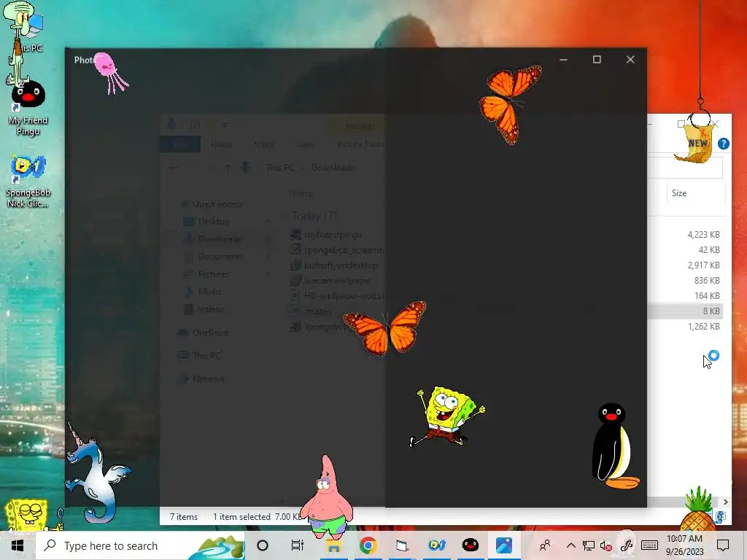Show hidden system tray icons
Screen dimensions: 747x560
click(570, 545)
